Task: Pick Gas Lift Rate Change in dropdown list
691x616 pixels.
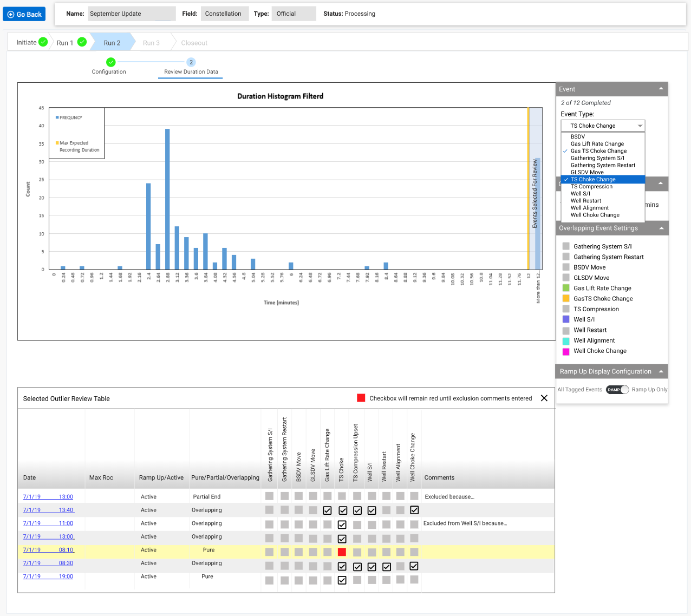Action: click(597, 144)
